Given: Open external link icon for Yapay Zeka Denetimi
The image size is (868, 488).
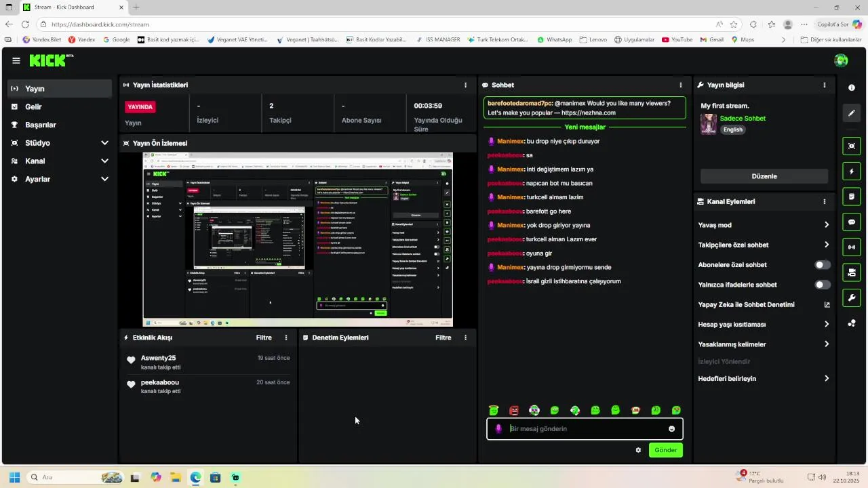Looking at the screenshot, I should coord(827,305).
